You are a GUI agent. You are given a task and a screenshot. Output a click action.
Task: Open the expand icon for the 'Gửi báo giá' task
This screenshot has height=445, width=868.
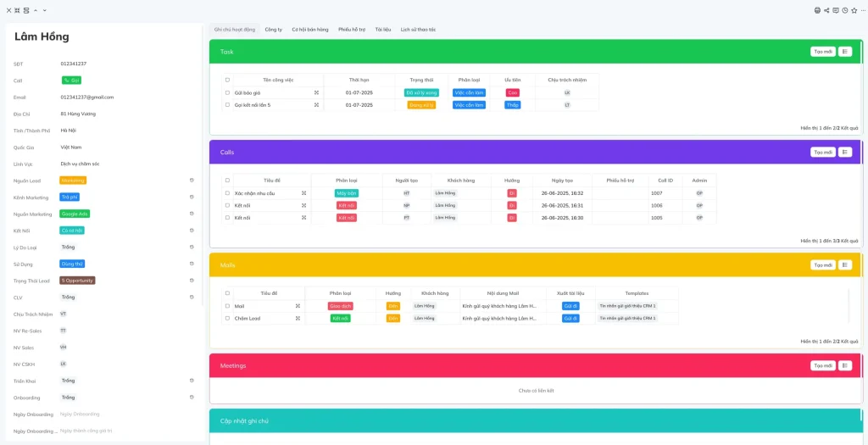click(316, 92)
